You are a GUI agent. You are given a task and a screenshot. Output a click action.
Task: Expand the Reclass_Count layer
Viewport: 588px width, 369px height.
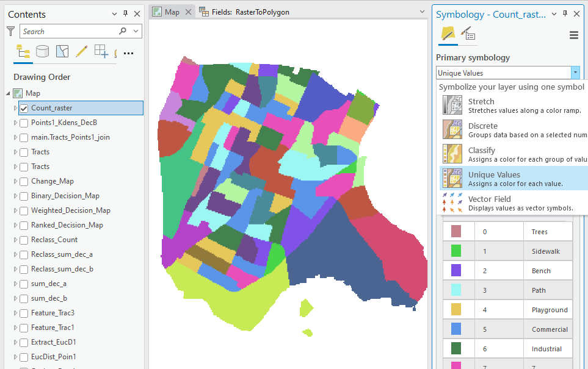[x=13, y=240]
